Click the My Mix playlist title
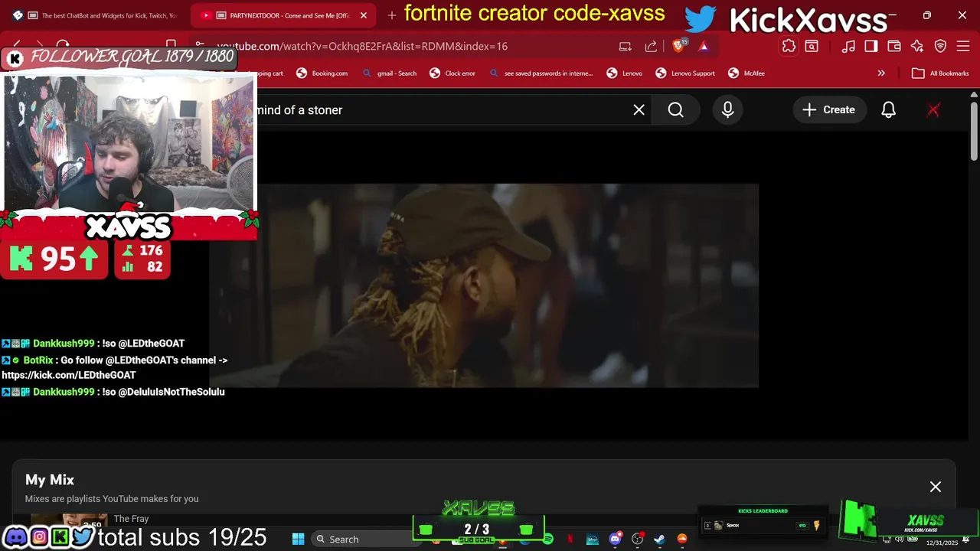980x551 pixels. (x=50, y=480)
